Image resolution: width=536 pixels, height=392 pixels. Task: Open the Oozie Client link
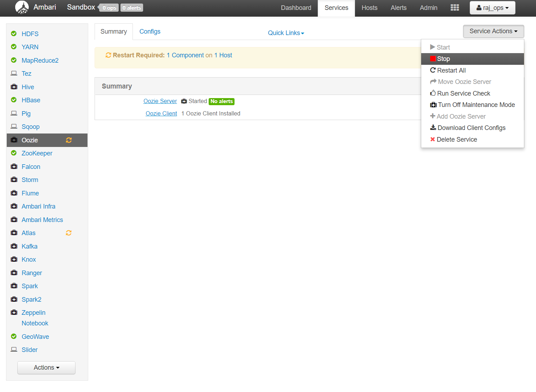click(161, 114)
